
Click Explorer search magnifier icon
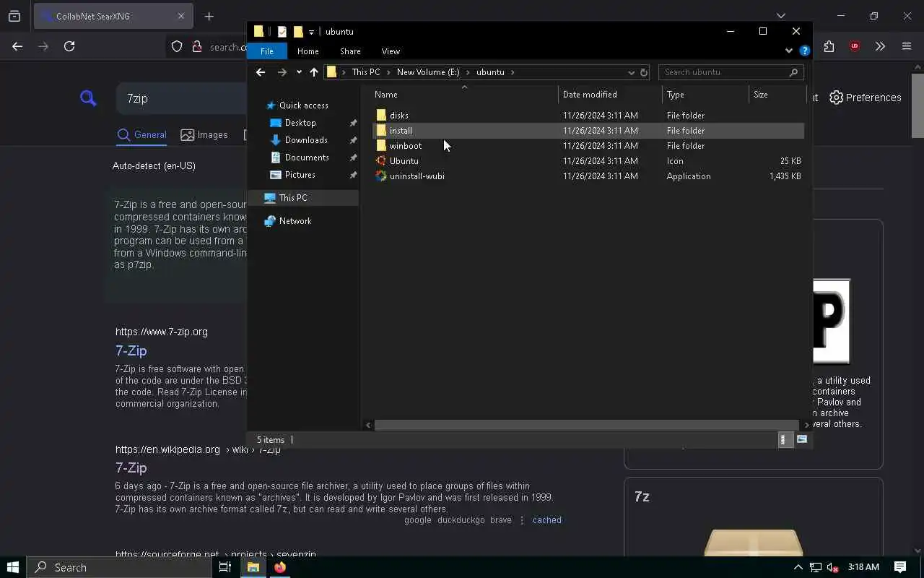pos(793,72)
